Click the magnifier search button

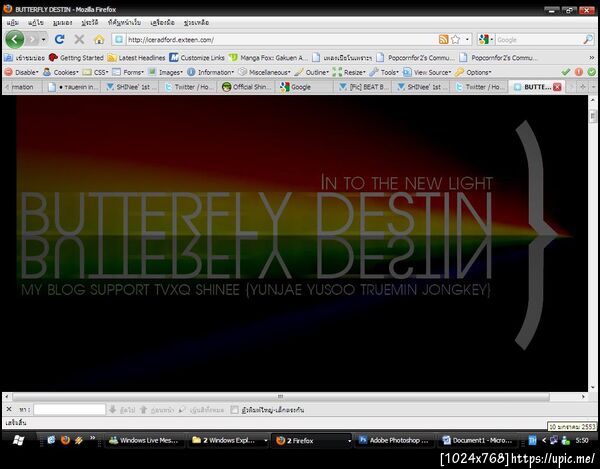tap(588, 39)
